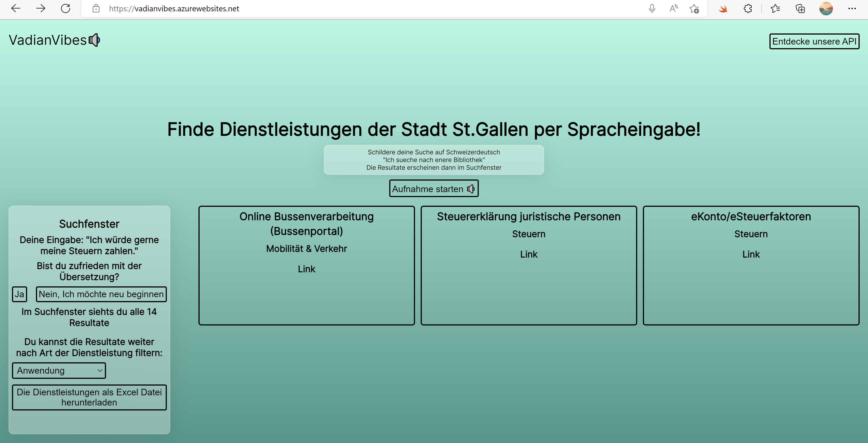Screen dimensions: 868x443
Task: Confirm translation with Ja button
Action: (19, 294)
